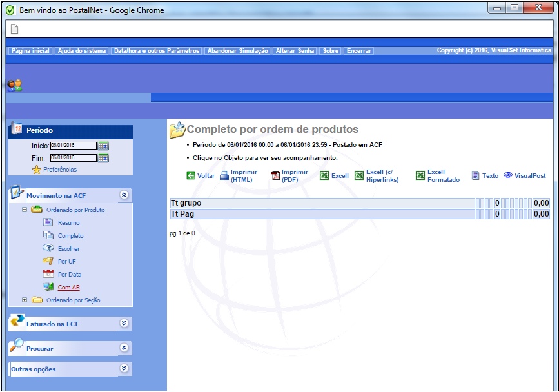This screenshot has width=559, height=392.
Task: Expand the Ordenado por Seção tree node
Action: point(25,300)
